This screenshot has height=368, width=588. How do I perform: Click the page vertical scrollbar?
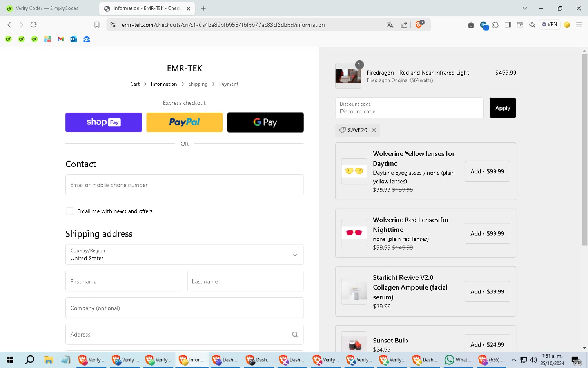[x=584, y=149]
